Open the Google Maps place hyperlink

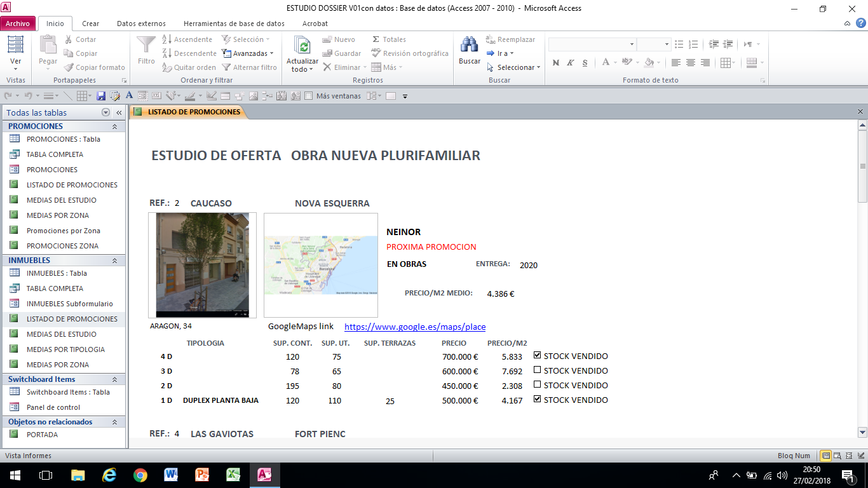[x=415, y=327]
